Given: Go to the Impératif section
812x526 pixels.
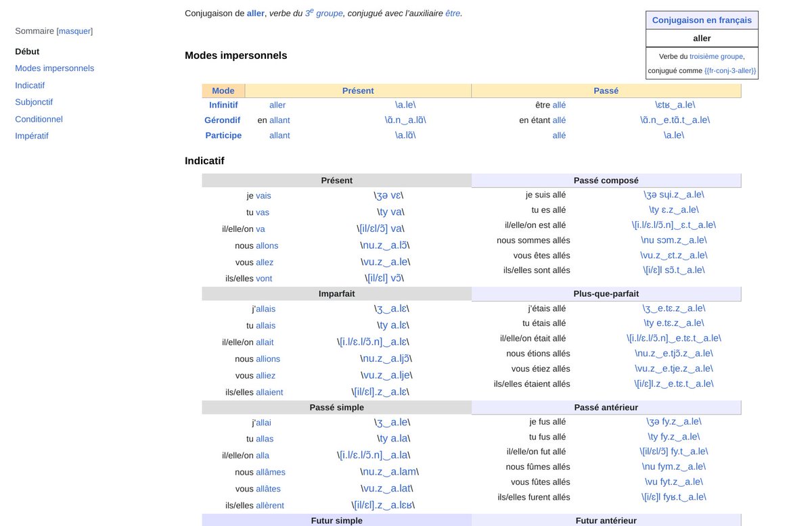Looking at the screenshot, I should click(32, 136).
